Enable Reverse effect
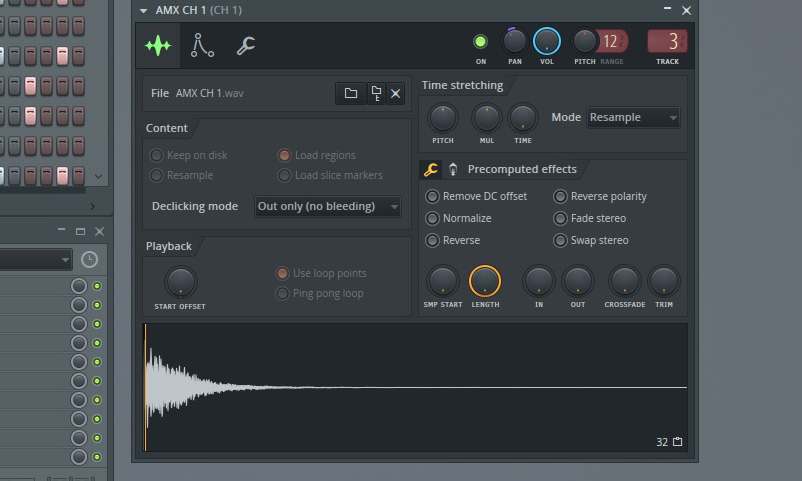802x481 pixels. pos(432,240)
